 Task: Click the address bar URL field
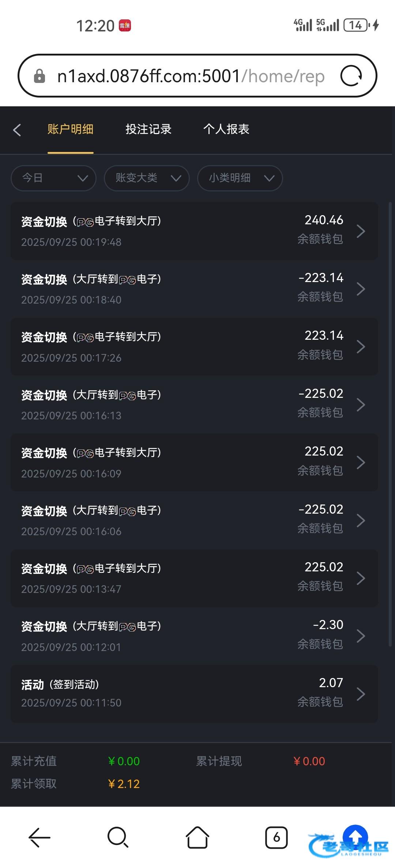(x=190, y=76)
